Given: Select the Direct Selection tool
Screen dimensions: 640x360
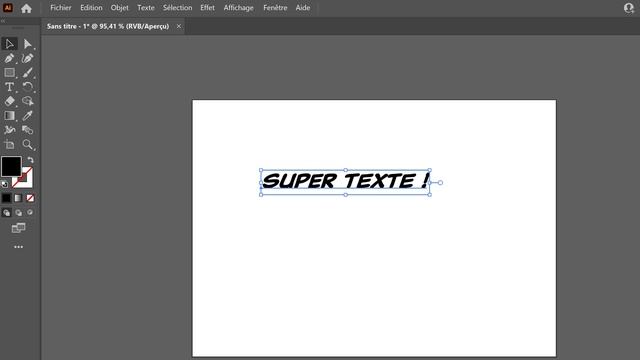Looking at the screenshot, I should (27, 44).
